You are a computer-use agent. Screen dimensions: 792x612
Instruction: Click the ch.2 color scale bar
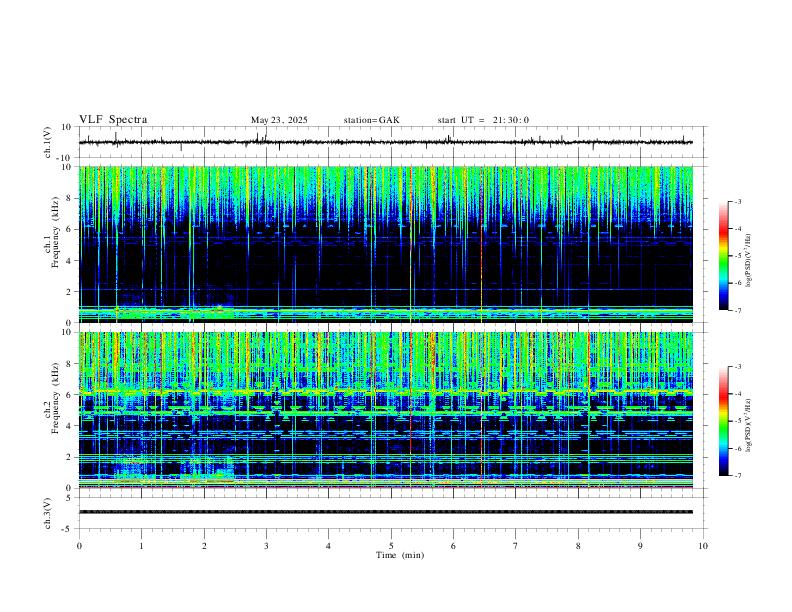pos(724,421)
